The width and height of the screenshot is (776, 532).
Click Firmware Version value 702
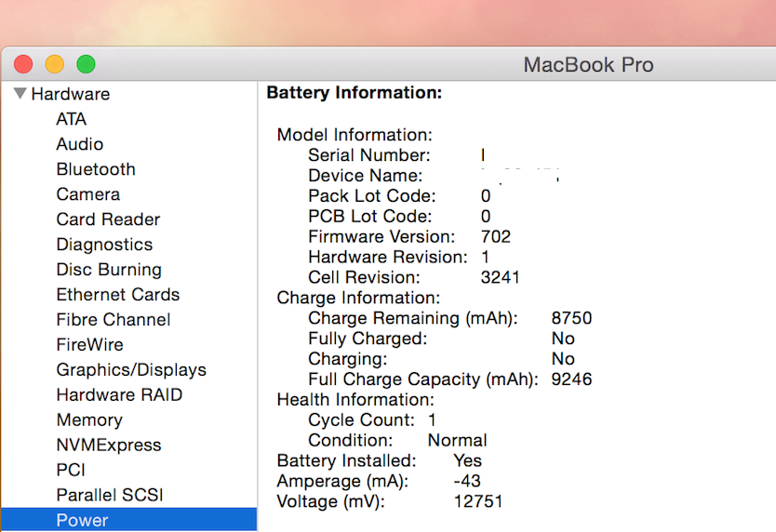(495, 236)
